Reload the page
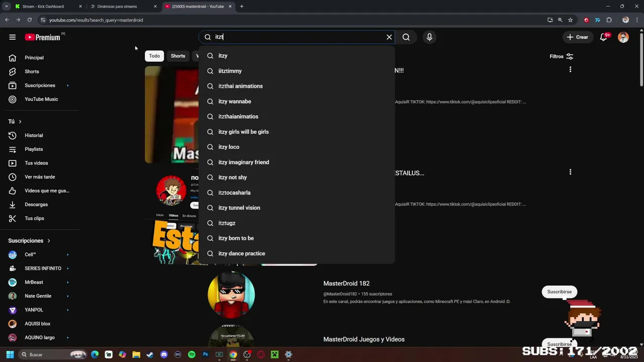The width and height of the screenshot is (644, 362). (29, 20)
